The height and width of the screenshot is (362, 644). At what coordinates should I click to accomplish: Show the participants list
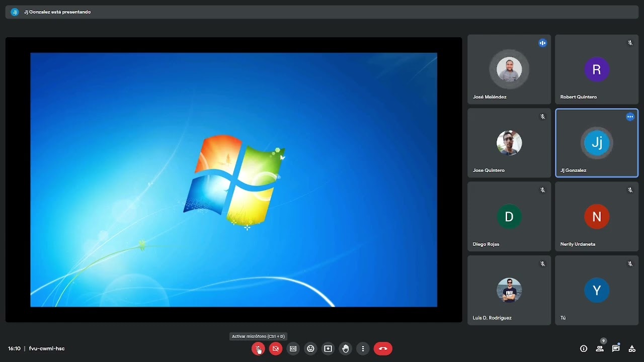coord(600,348)
